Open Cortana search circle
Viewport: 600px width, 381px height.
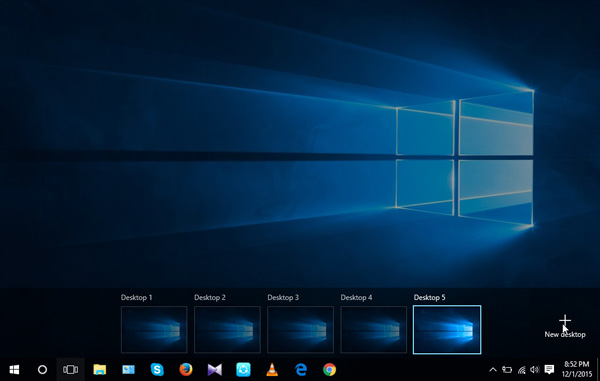pos(42,370)
